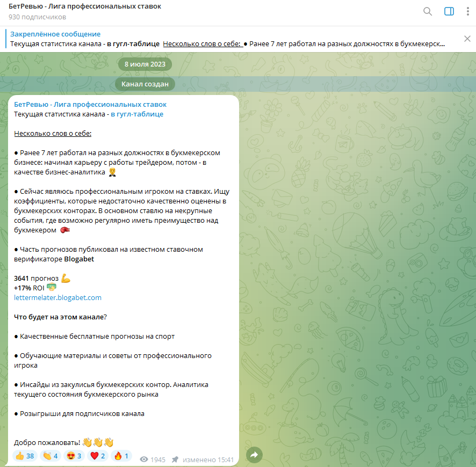Open channel name link in the post

tap(90, 104)
